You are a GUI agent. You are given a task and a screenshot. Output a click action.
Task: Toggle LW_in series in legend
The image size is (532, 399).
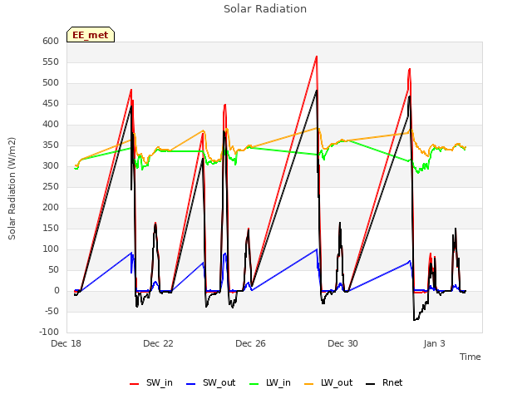tap(270, 382)
